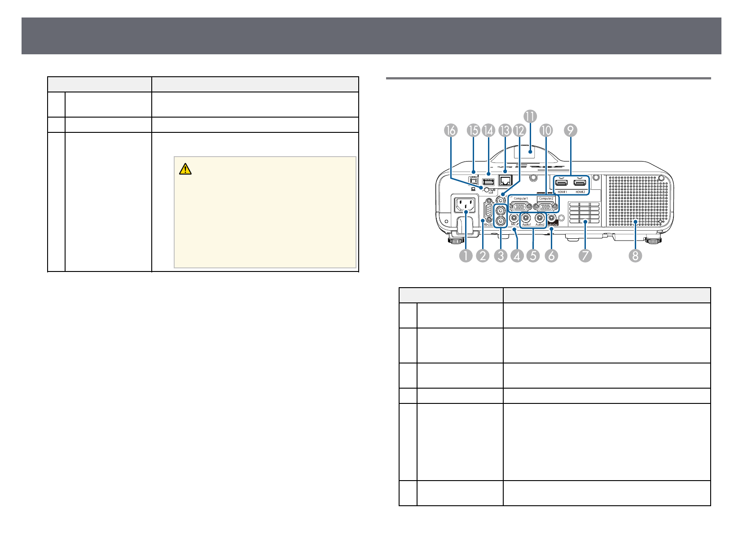Click the dark gray page header bar

click(x=371, y=36)
